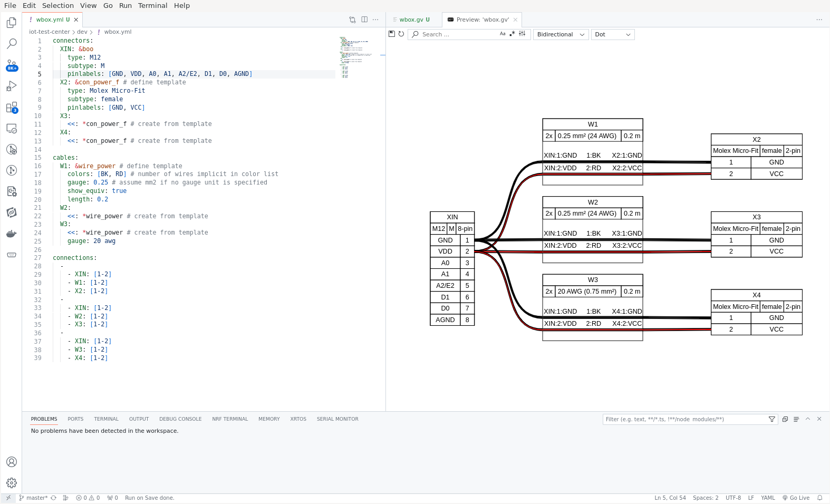Switch to wbox.gv editor tab
This screenshot has height=504, width=830.
click(x=414, y=20)
